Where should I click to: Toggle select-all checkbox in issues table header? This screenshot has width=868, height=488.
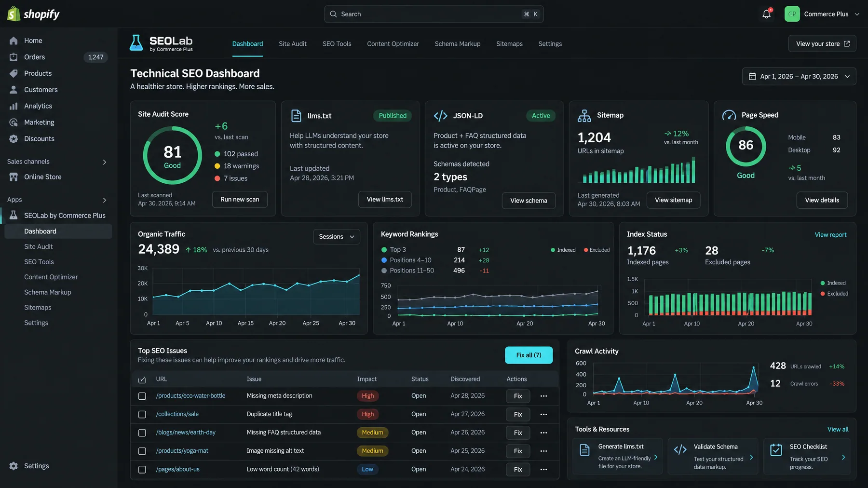click(x=142, y=380)
